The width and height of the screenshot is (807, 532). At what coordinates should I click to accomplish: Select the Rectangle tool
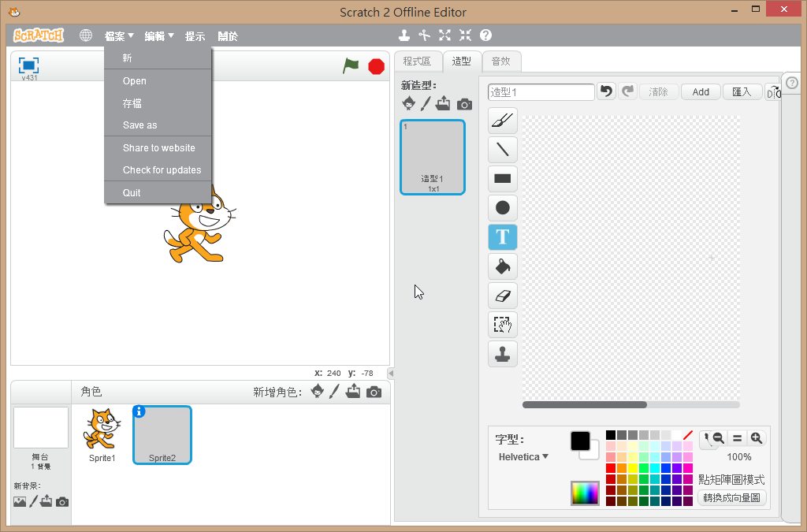(x=502, y=179)
